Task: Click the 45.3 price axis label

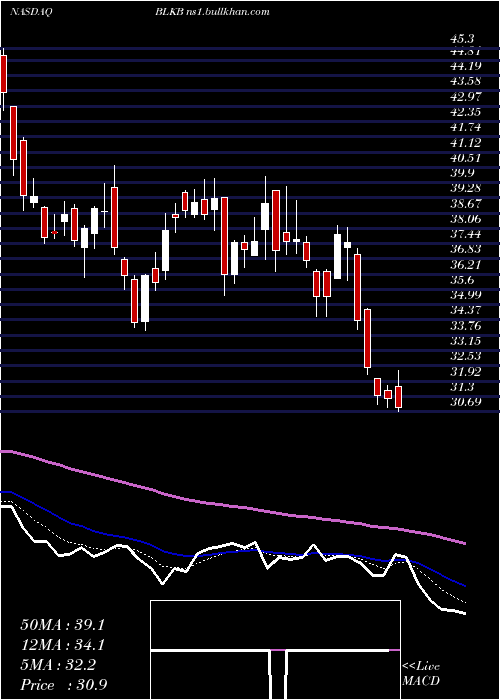Action: [462, 40]
